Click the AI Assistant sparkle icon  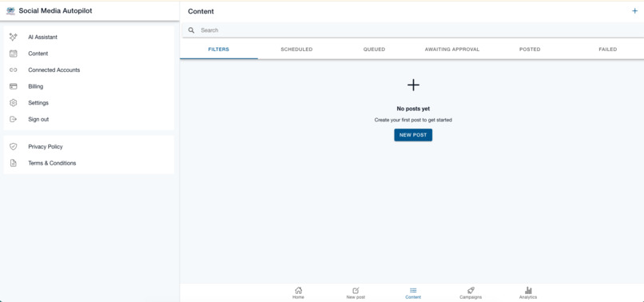13,37
